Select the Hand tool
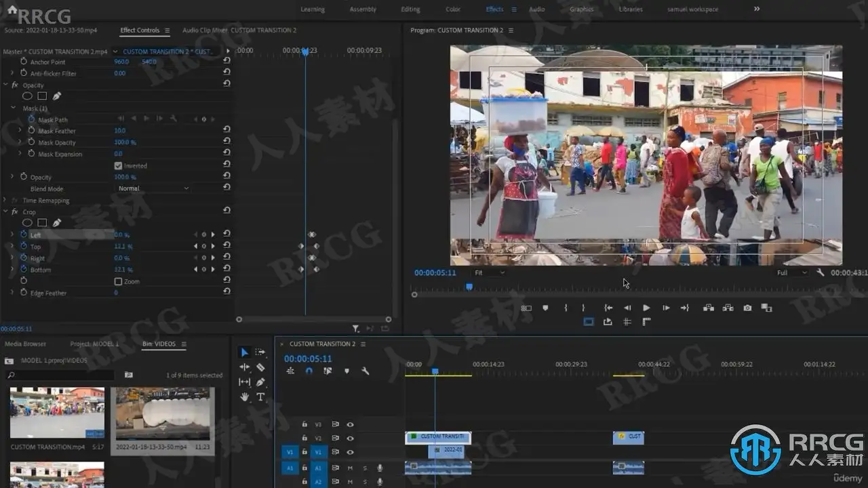 245,397
